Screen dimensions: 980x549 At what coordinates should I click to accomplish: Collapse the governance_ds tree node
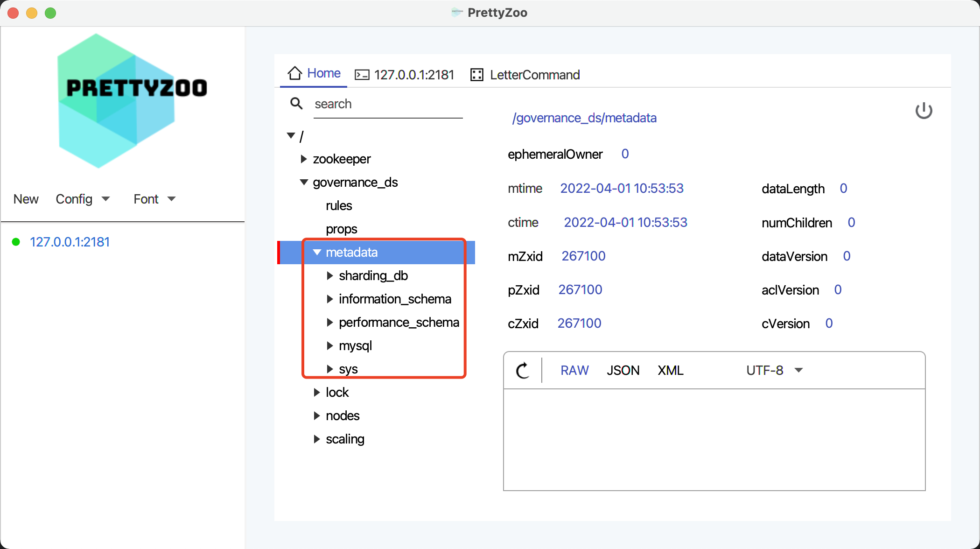(x=304, y=183)
